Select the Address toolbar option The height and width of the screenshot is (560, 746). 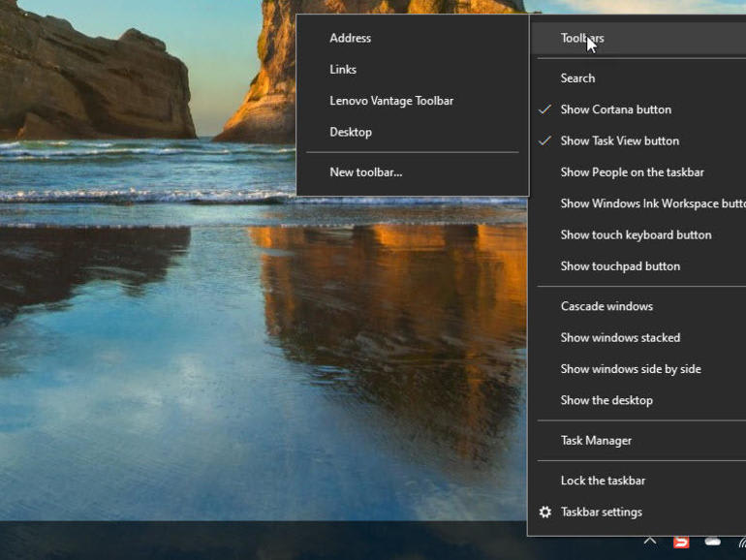(x=350, y=39)
